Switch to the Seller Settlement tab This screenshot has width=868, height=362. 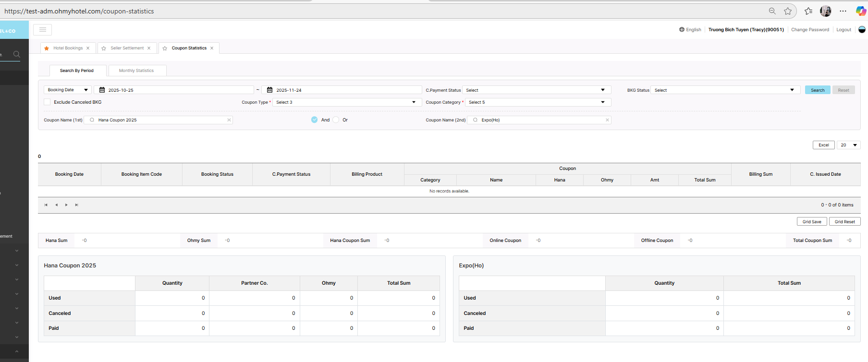(x=127, y=48)
